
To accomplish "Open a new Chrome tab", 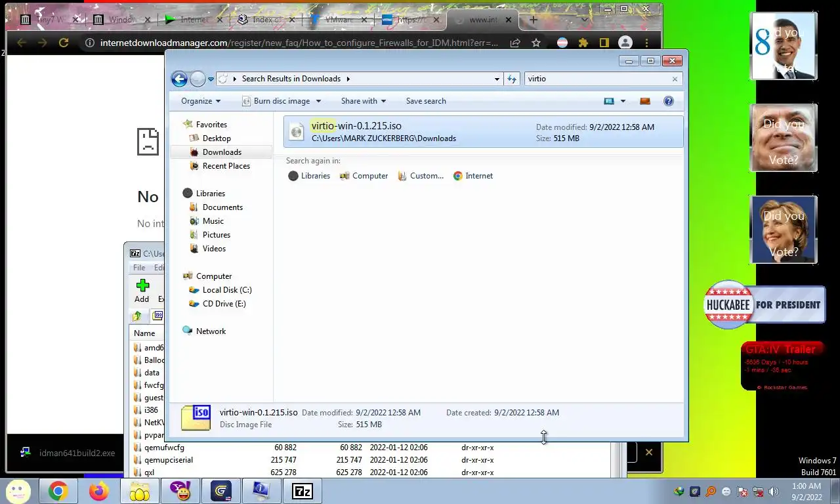I will tap(533, 20).
